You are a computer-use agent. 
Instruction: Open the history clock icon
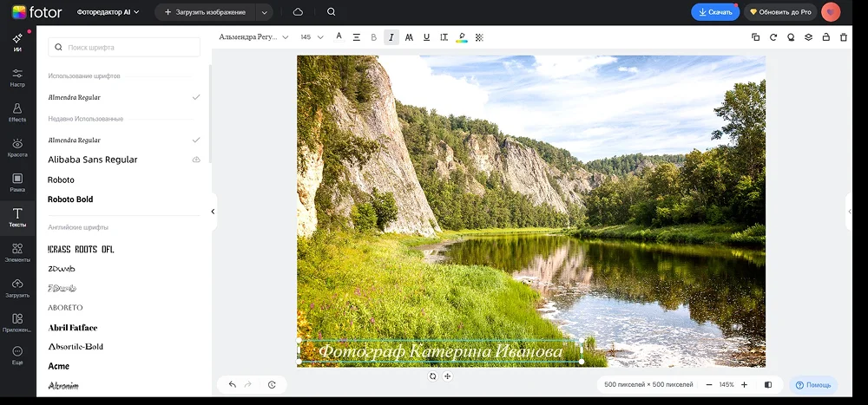point(272,384)
